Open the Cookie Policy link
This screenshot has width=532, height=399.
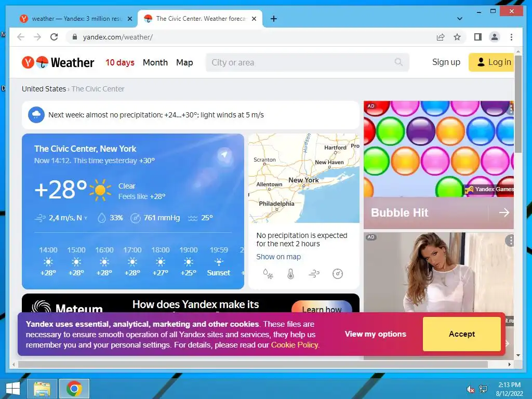pos(295,345)
